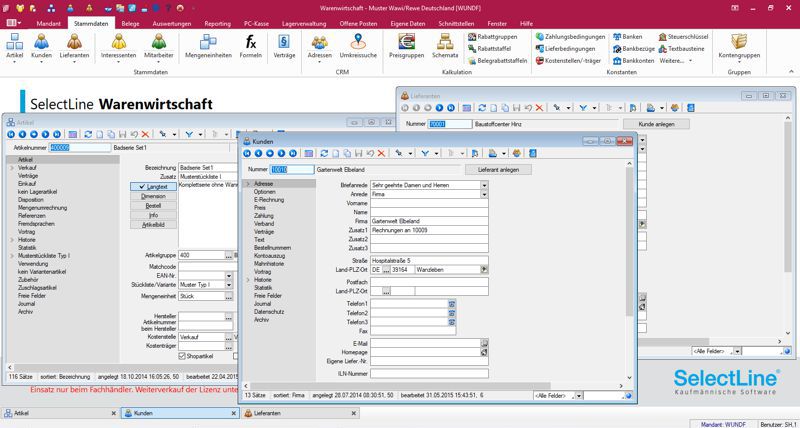800x428 pixels.
Task: Jump to first record in Kunden window
Action: pyautogui.click(x=247, y=153)
